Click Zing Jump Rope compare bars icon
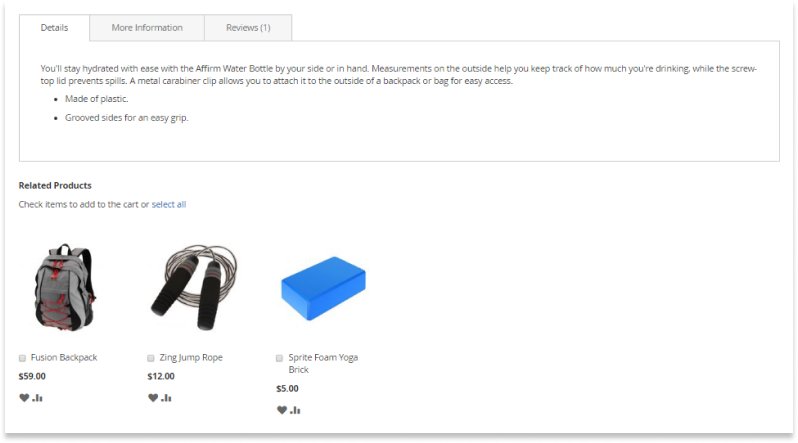Viewport: 798px width, 443px height. tap(166, 398)
